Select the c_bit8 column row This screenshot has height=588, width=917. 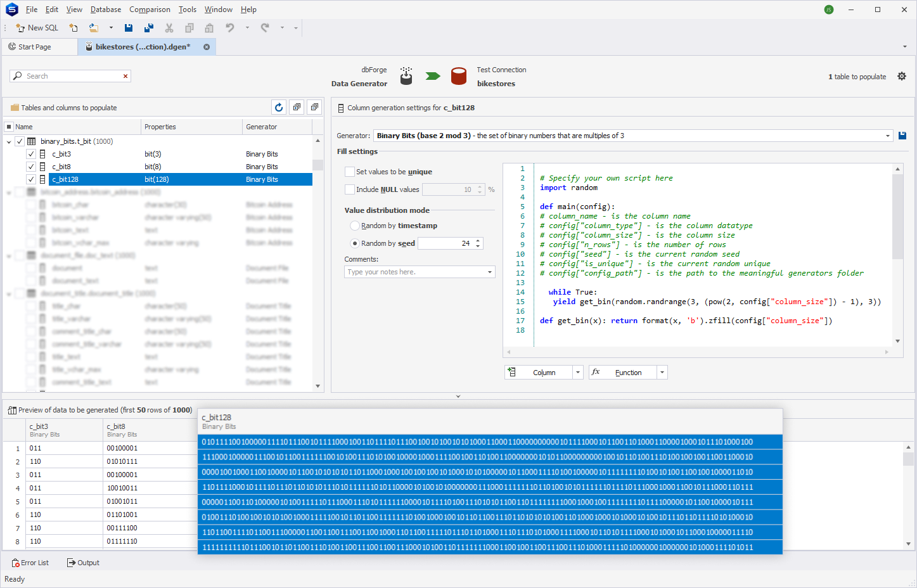(x=181, y=167)
